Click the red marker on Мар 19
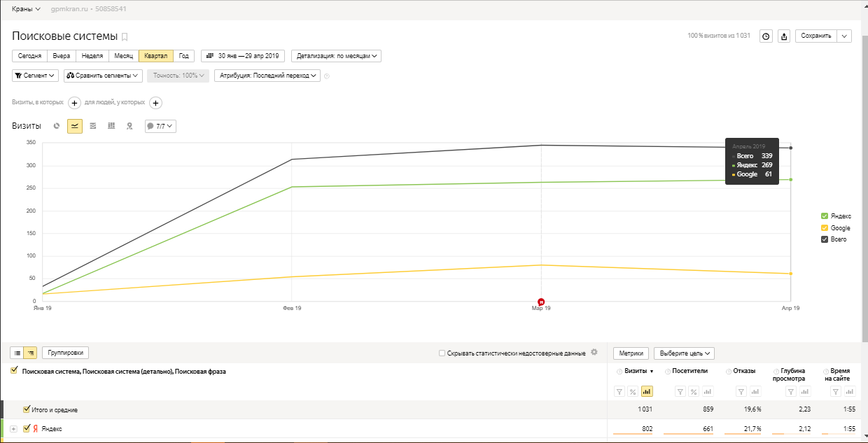The image size is (868, 443). tap(540, 301)
